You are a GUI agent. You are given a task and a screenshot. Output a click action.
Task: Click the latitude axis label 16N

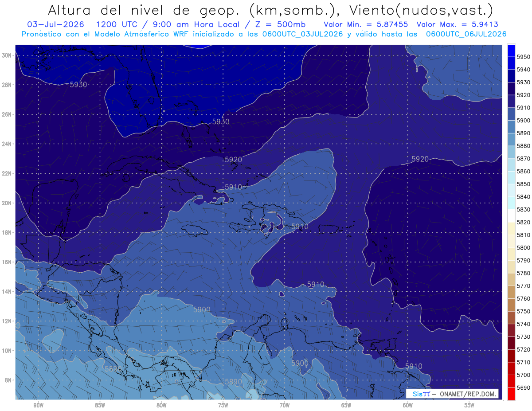7,262
